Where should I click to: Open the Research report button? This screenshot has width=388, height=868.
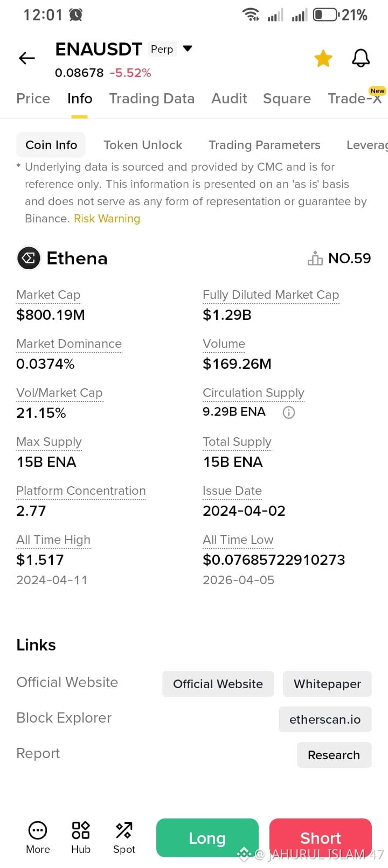click(x=334, y=755)
